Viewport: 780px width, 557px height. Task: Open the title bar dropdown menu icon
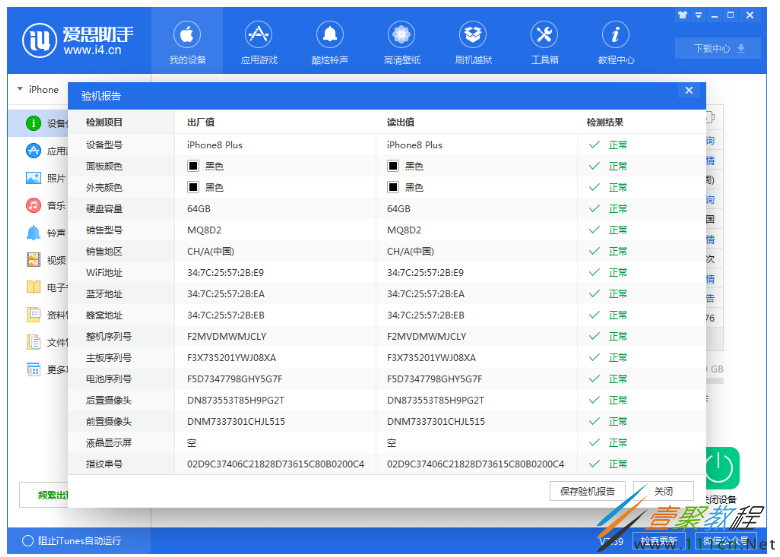coord(698,15)
